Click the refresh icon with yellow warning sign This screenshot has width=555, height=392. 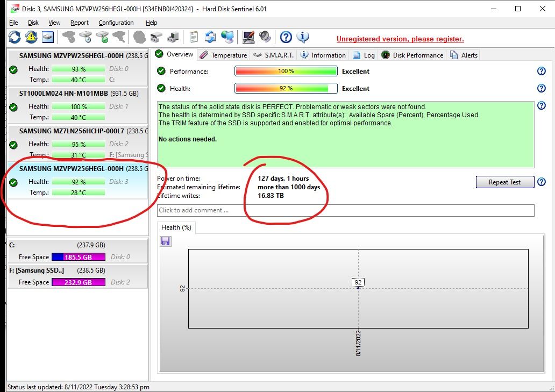tap(31, 37)
